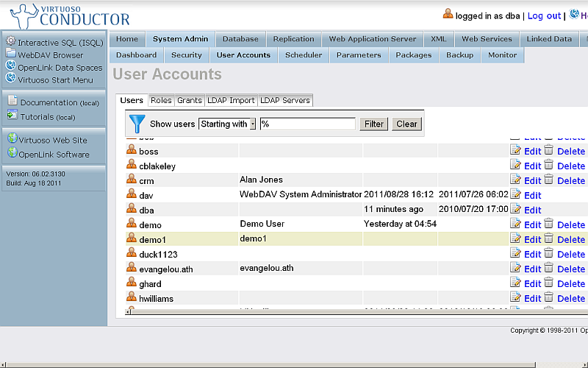Image resolution: width=588 pixels, height=368 pixels.
Task: Click the user filter text input field
Action: [x=307, y=124]
